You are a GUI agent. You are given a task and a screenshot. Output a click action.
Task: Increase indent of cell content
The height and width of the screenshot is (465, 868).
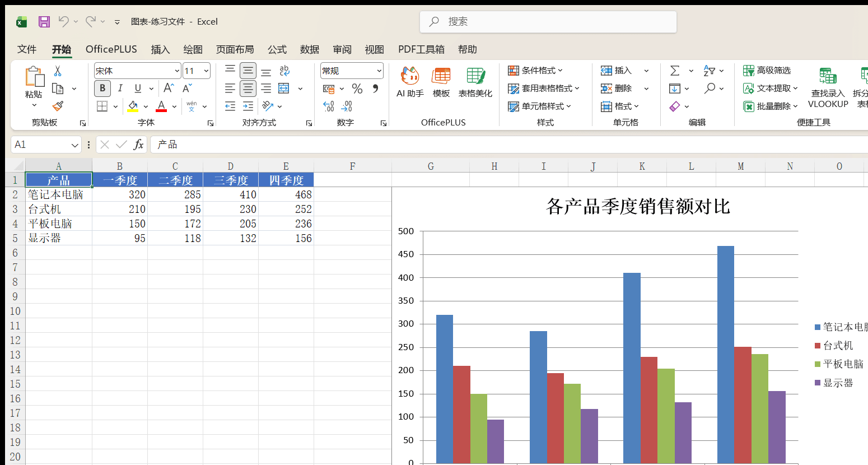point(248,106)
